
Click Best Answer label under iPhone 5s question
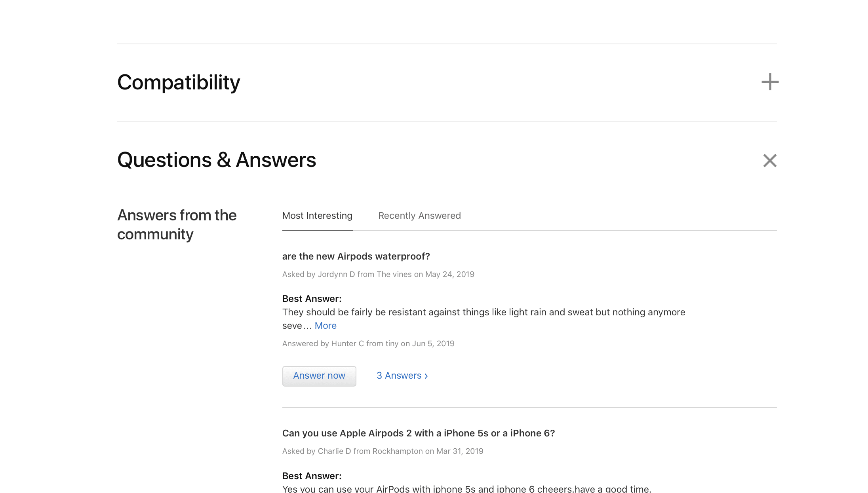click(312, 476)
